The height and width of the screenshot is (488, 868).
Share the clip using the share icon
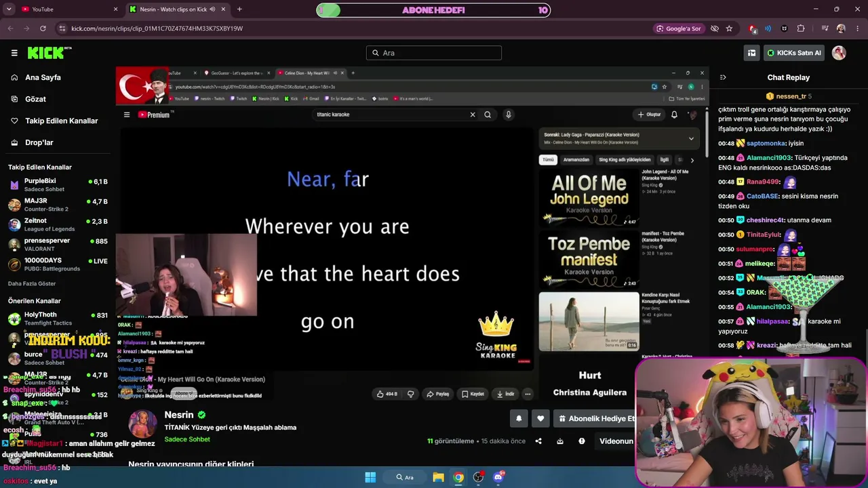tap(538, 441)
